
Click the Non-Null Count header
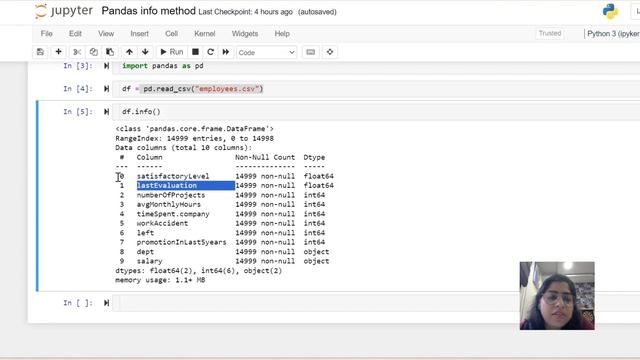tap(265, 157)
